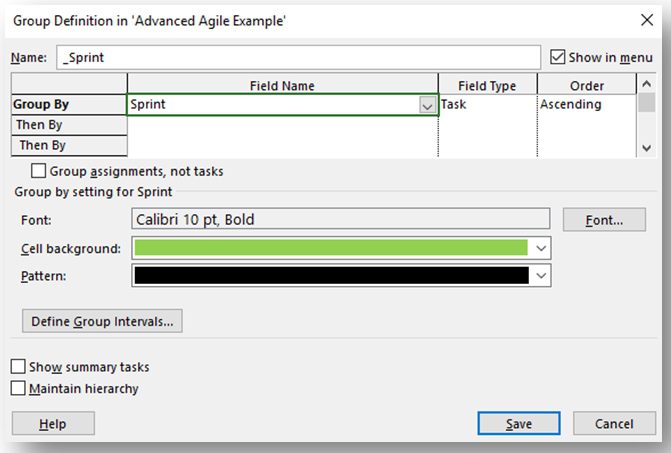Click the scroll down arrow in grid

pos(646,148)
